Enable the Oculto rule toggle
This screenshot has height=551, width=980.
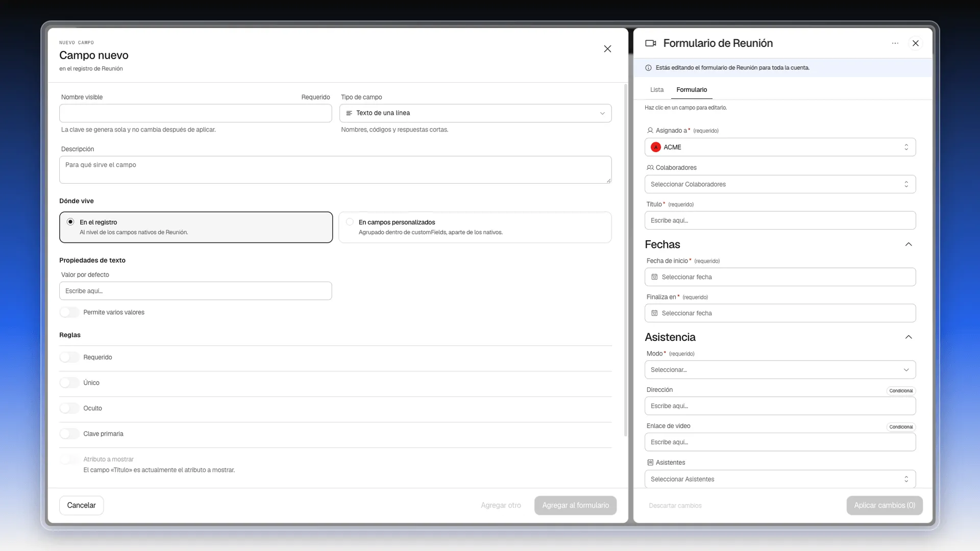click(69, 408)
